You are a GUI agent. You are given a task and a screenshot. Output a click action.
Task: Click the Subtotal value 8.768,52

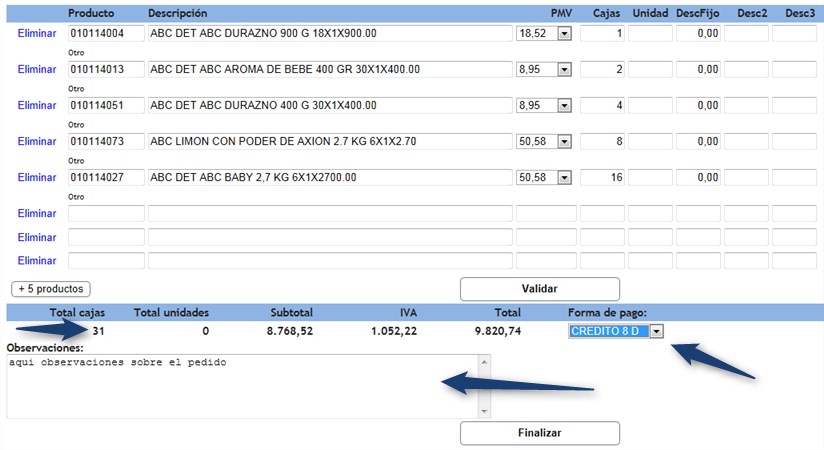pos(290,331)
